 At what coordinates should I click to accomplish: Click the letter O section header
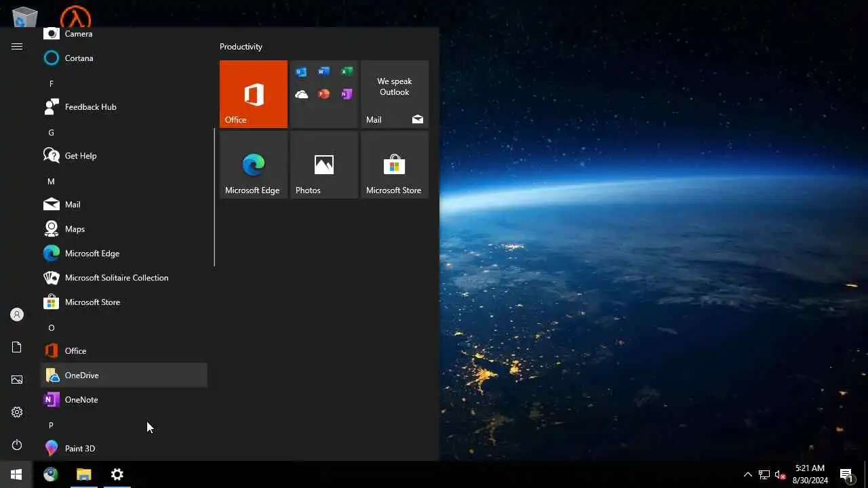[124, 328]
